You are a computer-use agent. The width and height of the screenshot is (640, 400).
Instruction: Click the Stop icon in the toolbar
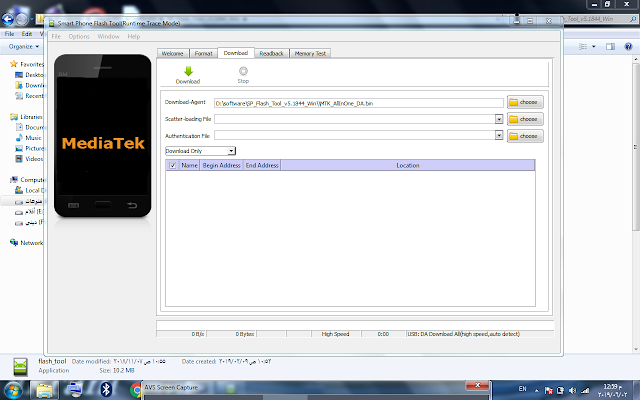pos(243,71)
